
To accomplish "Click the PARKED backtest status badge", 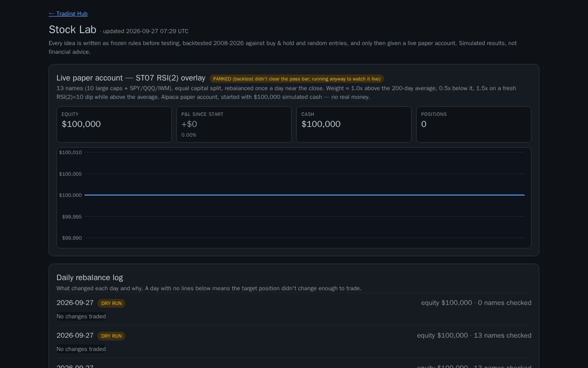I will point(297,79).
